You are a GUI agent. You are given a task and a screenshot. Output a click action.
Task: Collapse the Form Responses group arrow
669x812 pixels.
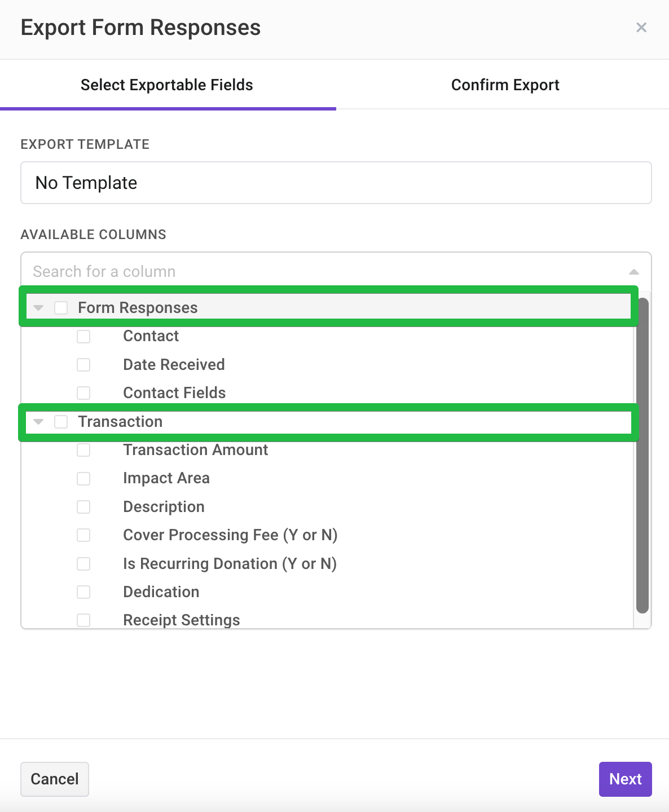38,308
